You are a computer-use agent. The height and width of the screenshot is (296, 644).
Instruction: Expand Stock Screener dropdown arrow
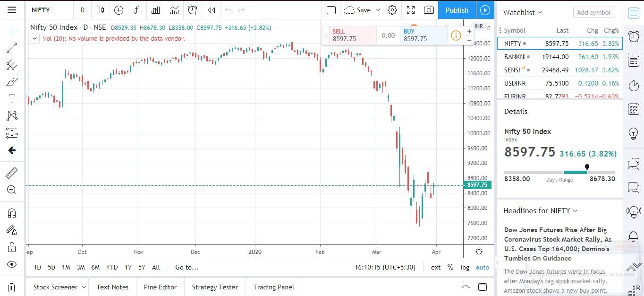coord(84,287)
